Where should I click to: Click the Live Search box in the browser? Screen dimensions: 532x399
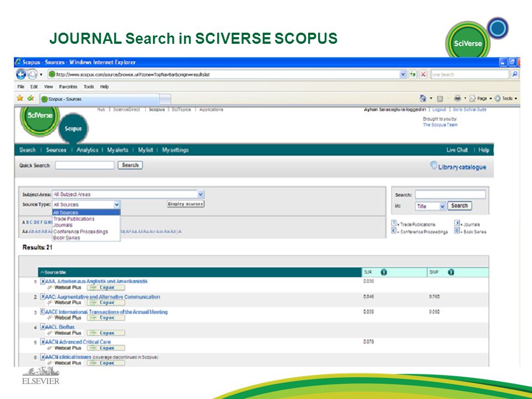pyautogui.click(x=469, y=74)
